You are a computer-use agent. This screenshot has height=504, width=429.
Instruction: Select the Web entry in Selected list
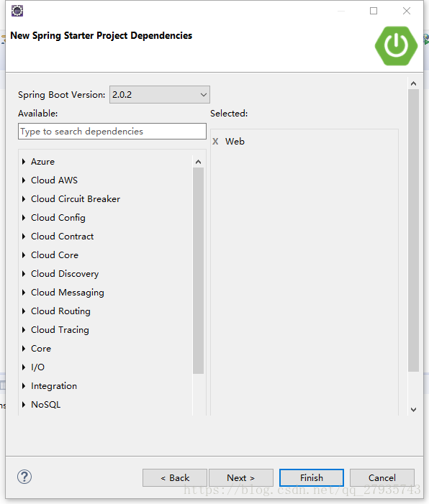click(235, 142)
